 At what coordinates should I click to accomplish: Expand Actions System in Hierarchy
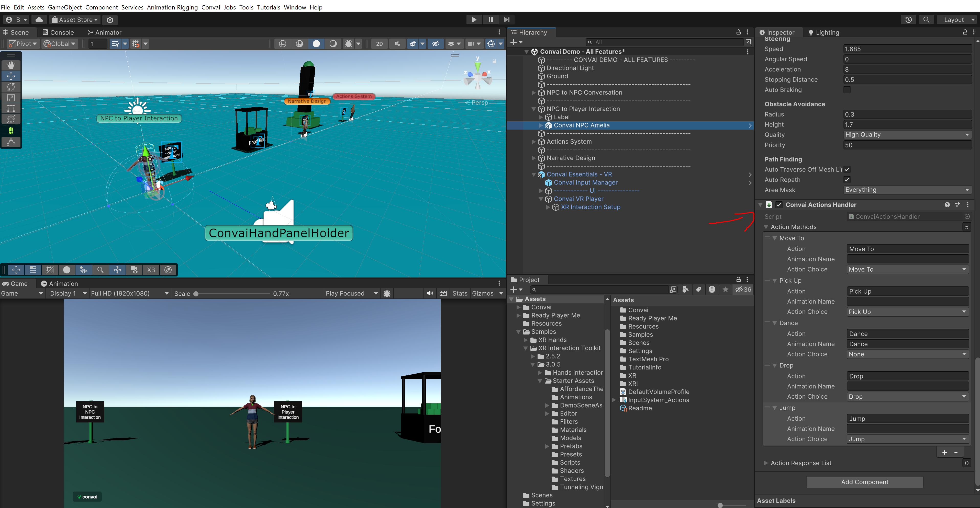pos(533,142)
